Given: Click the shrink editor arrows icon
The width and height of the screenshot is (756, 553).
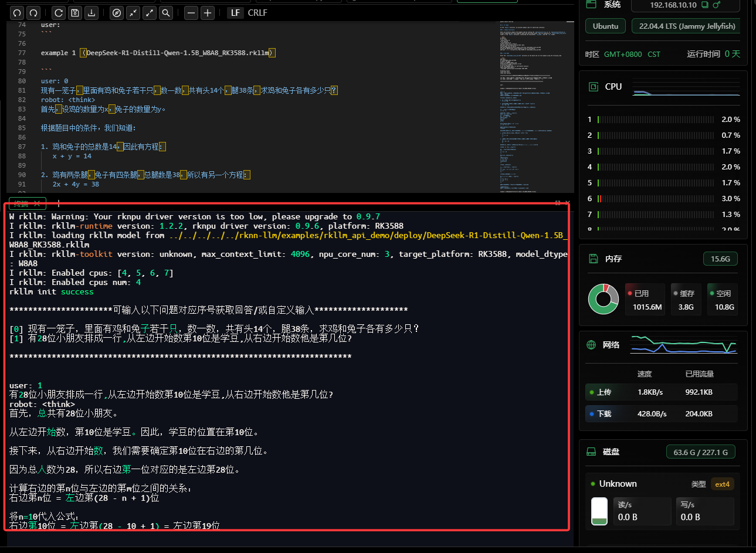Looking at the screenshot, I should (x=133, y=12).
